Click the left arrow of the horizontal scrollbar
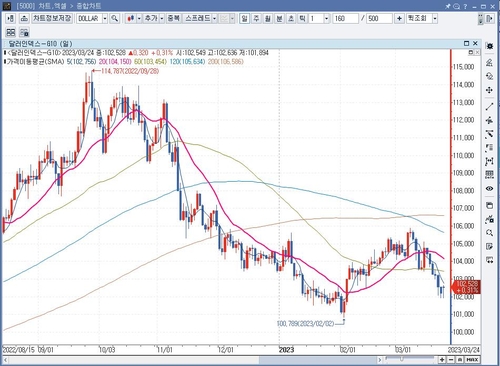The height and width of the screenshot is (366, 500). [x=6, y=360]
